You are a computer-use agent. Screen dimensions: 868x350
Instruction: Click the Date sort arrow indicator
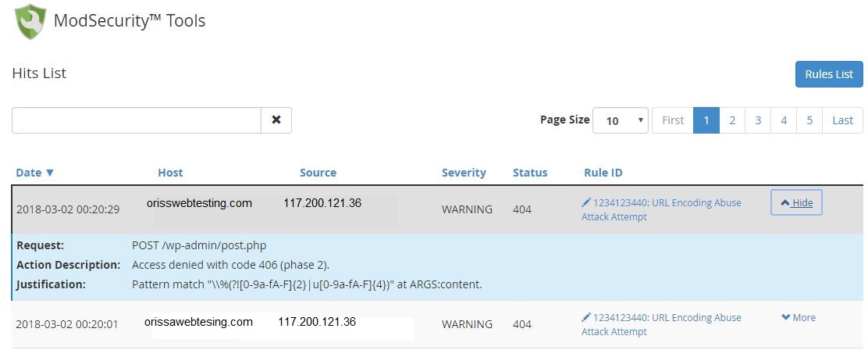coord(50,173)
